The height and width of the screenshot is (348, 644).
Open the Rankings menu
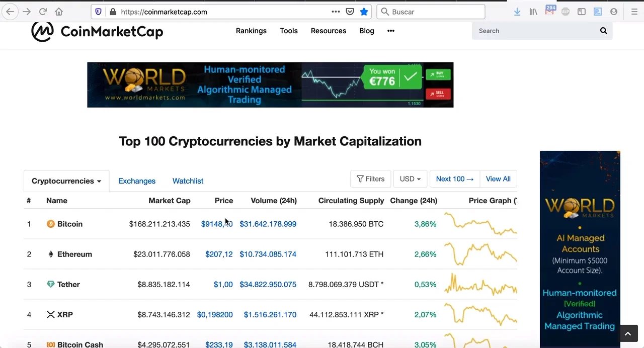coord(251,31)
